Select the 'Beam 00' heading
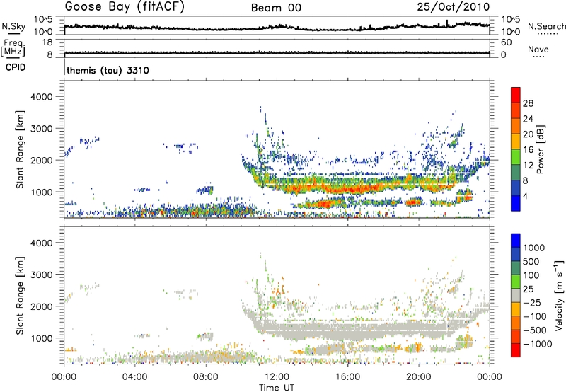566x392 pixels. coord(276,8)
